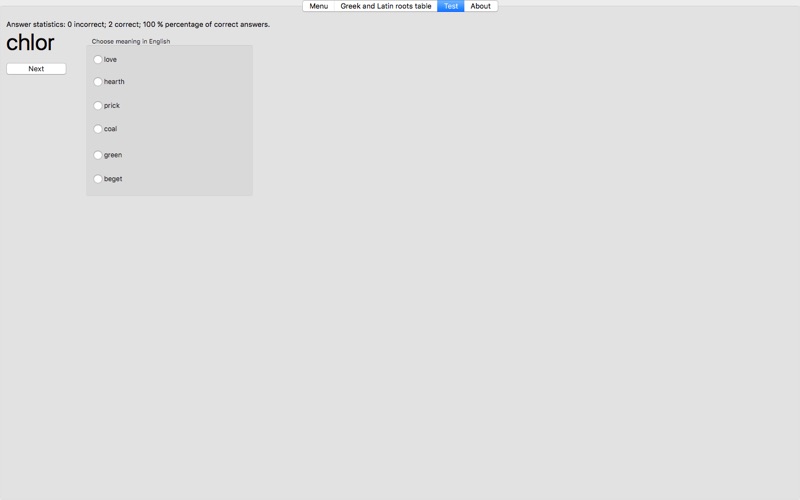This screenshot has width=800, height=500.
Task: Switch to Greek and Latin roots table tab
Action: pyautogui.click(x=386, y=6)
